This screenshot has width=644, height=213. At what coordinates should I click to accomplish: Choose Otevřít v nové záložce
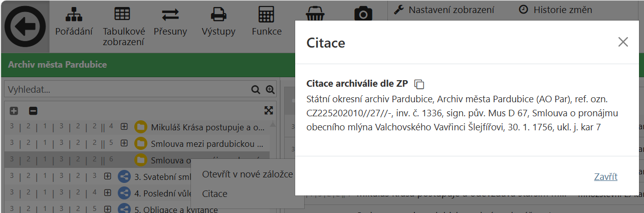[x=248, y=174]
